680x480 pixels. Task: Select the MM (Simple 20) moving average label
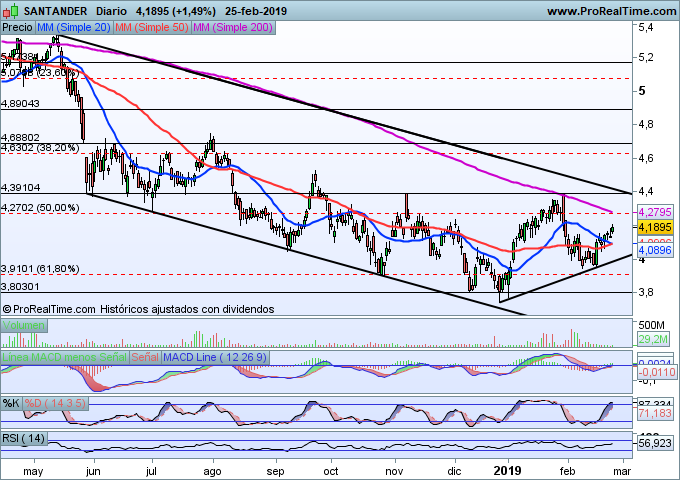tap(74, 28)
